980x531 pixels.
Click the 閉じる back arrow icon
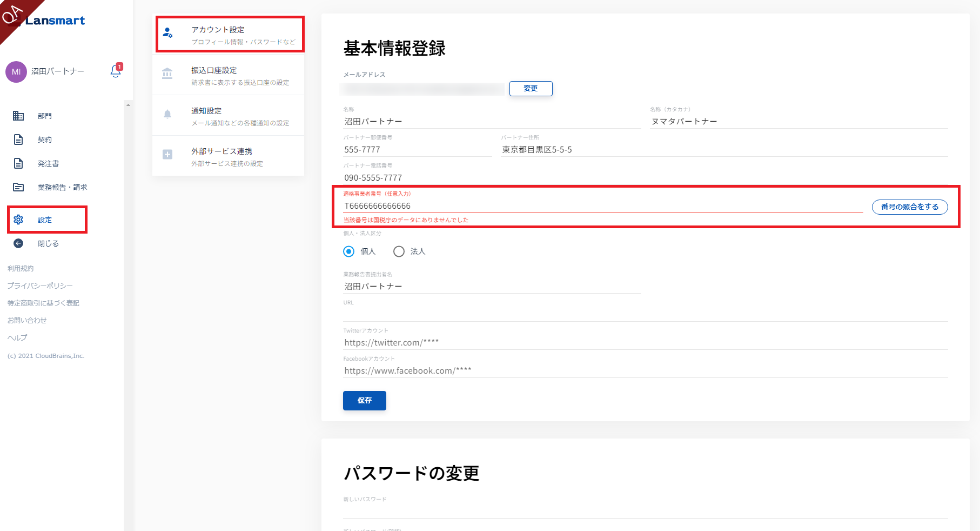point(18,243)
